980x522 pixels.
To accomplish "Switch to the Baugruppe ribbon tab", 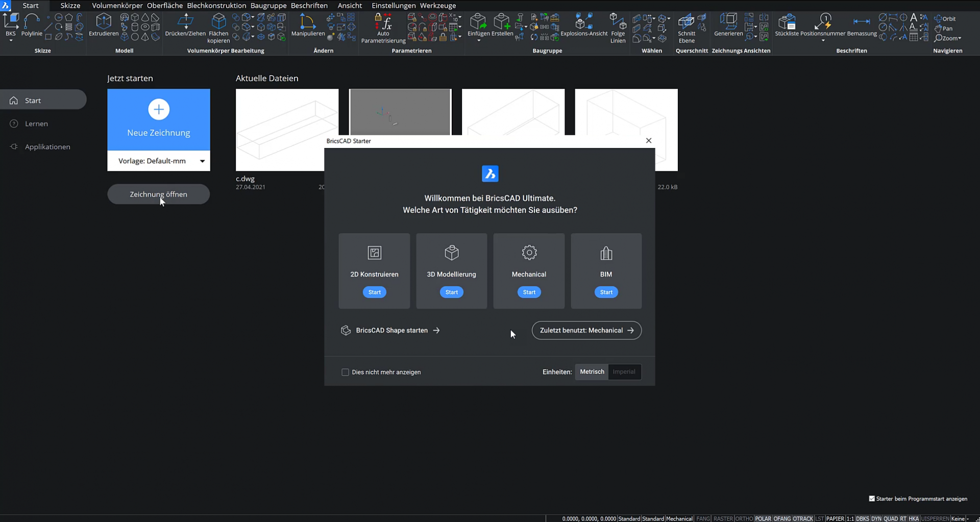I will [x=268, y=6].
